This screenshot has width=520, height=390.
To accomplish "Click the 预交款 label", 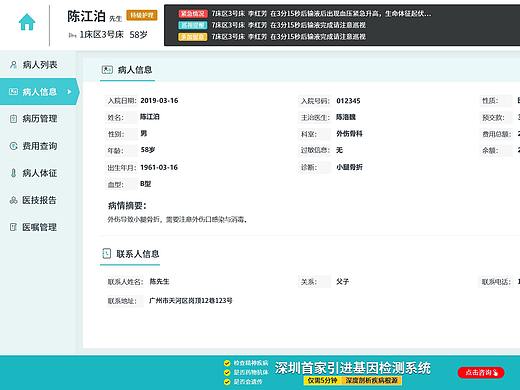I will coord(493,117).
